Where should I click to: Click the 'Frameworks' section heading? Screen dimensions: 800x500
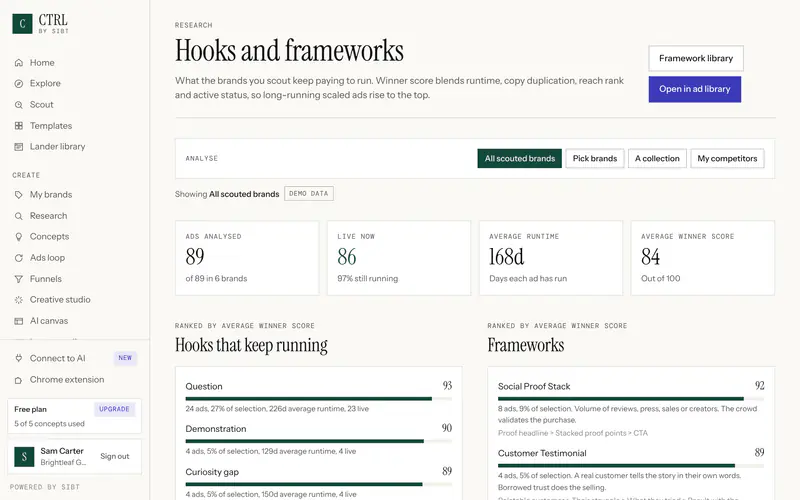click(x=526, y=345)
